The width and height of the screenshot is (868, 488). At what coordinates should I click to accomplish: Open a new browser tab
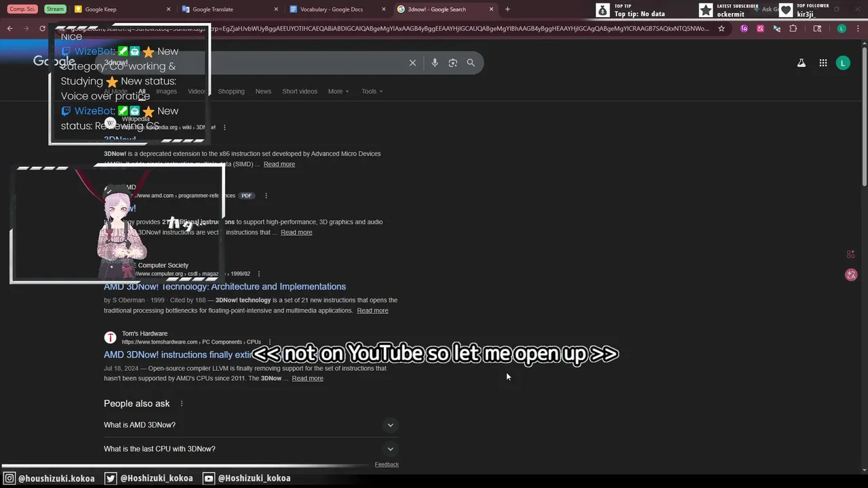point(507,9)
